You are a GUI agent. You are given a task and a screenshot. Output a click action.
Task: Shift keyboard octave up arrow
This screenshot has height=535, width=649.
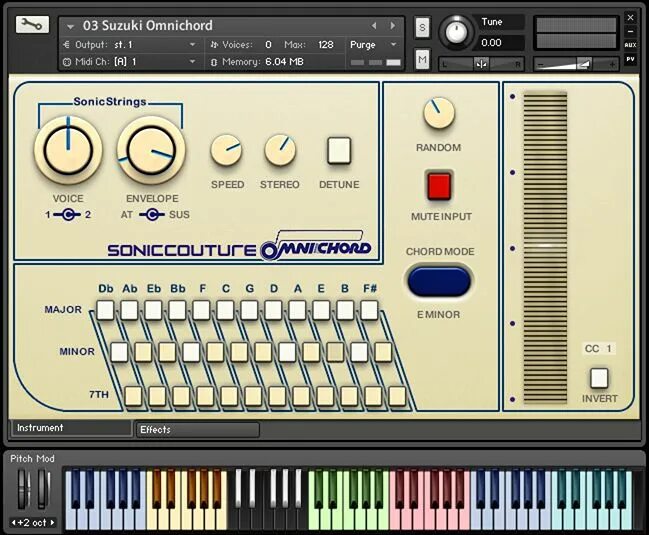click(52, 523)
